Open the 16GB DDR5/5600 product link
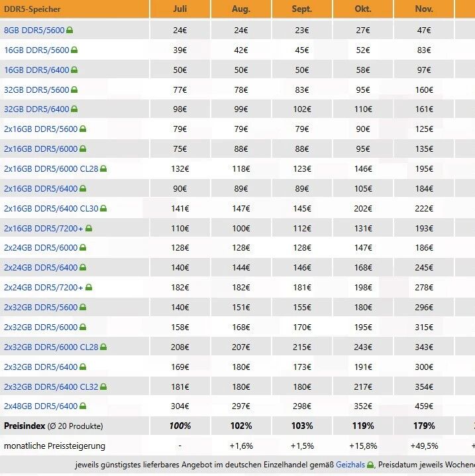 pyautogui.click(x=36, y=50)
